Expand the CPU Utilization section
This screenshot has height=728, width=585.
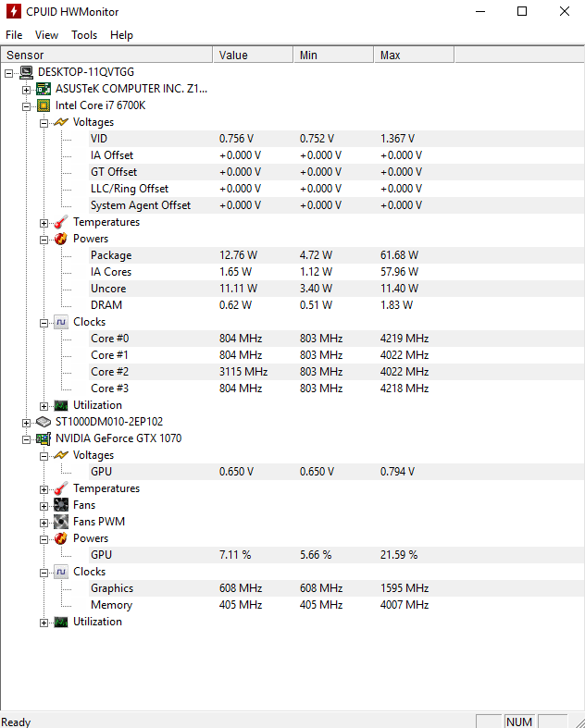(x=44, y=406)
